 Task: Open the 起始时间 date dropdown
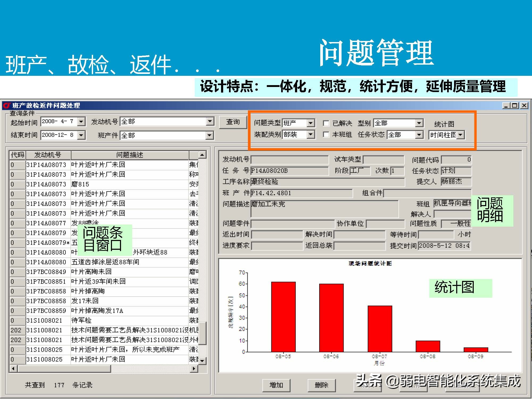[x=81, y=122]
